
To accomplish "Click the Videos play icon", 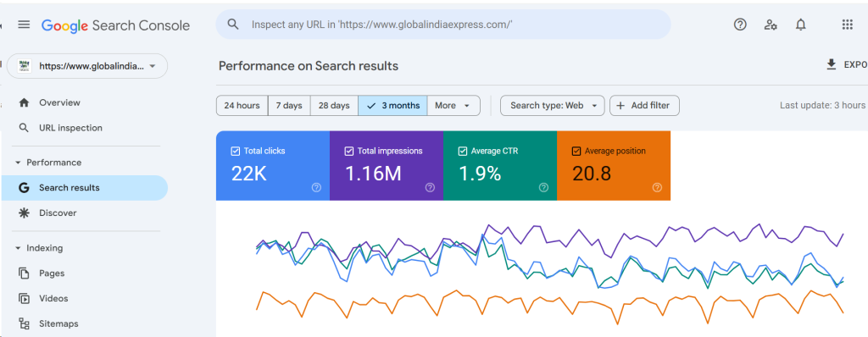I will click(24, 298).
